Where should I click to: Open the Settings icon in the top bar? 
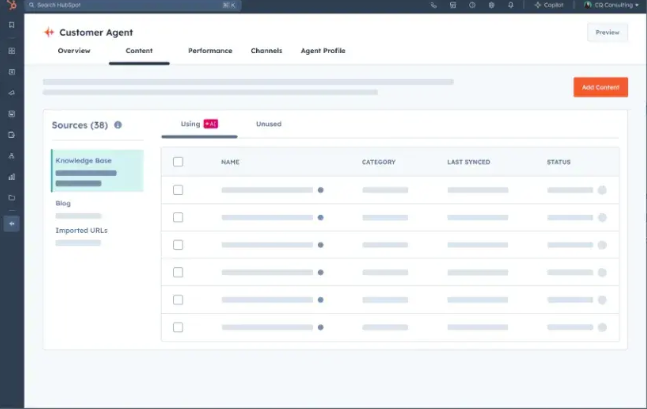(491, 5)
